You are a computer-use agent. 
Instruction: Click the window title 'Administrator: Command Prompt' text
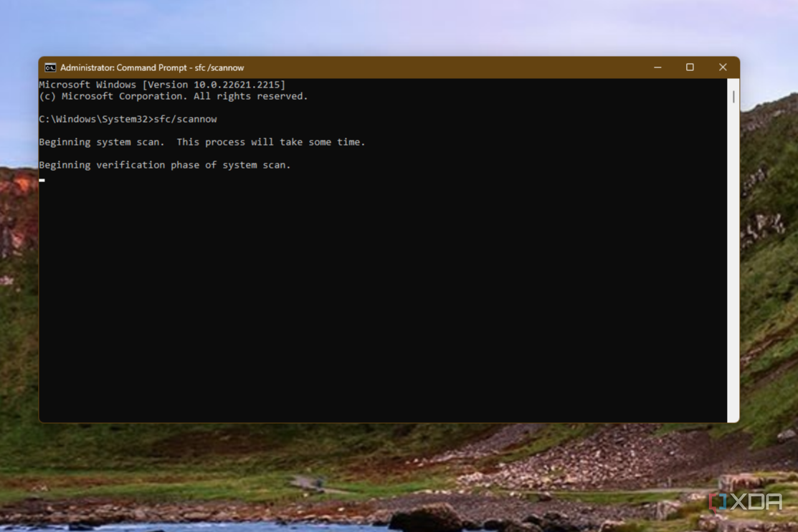pos(123,67)
